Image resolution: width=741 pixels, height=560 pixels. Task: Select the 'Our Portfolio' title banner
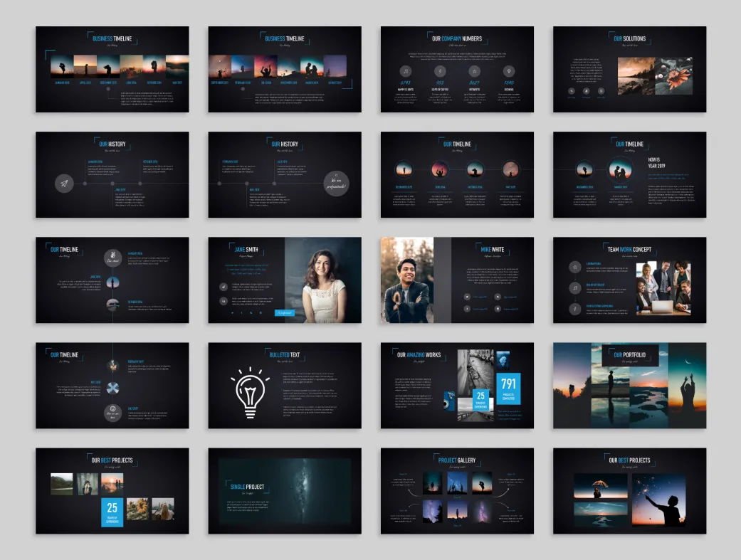[629, 355]
